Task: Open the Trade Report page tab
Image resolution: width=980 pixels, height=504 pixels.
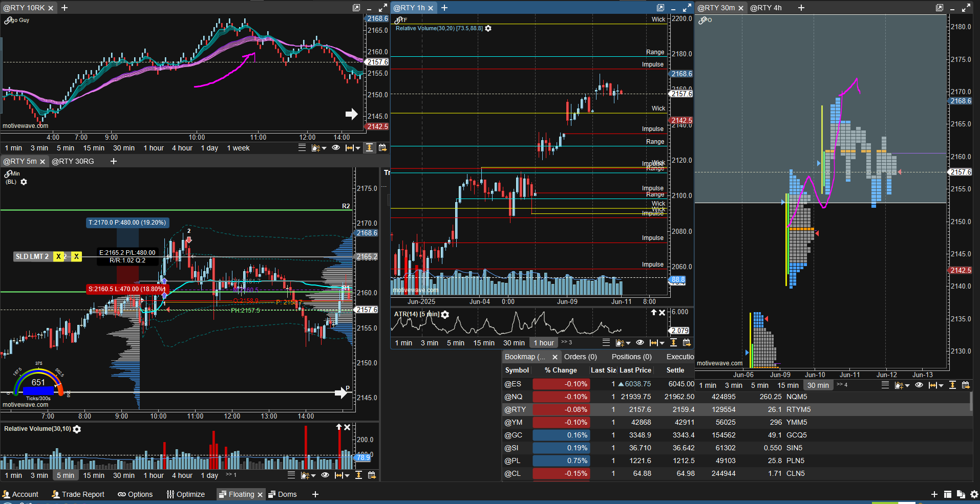Action: pos(78,494)
